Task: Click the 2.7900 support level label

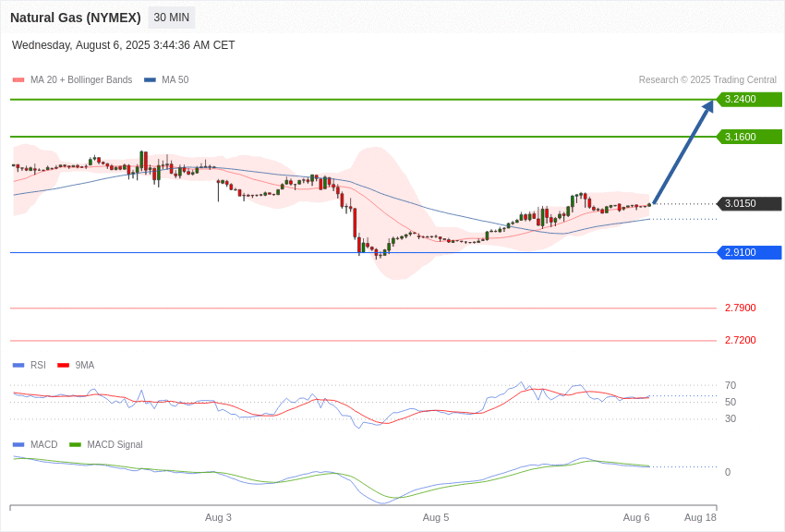Action: (741, 308)
